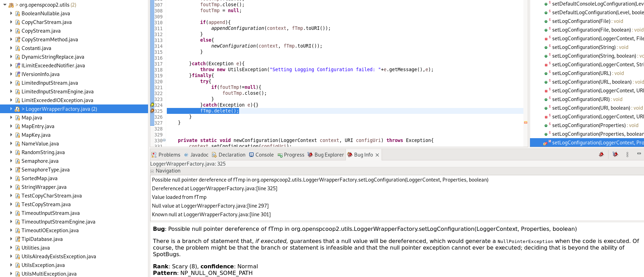Click 'Null value at LoggerWrapperFactory.java:[line 297]' entry
The height and width of the screenshot is (277, 644).
tap(210, 206)
